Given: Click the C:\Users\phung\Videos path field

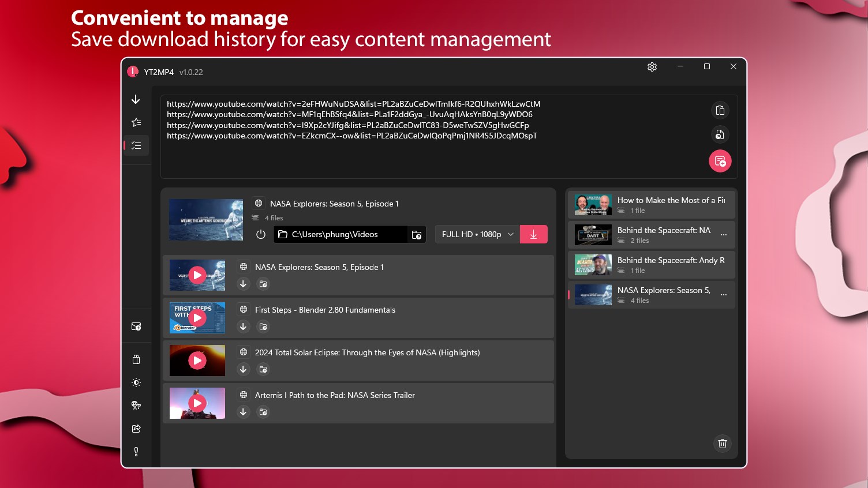Looking at the screenshot, I should tap(341, 234).
